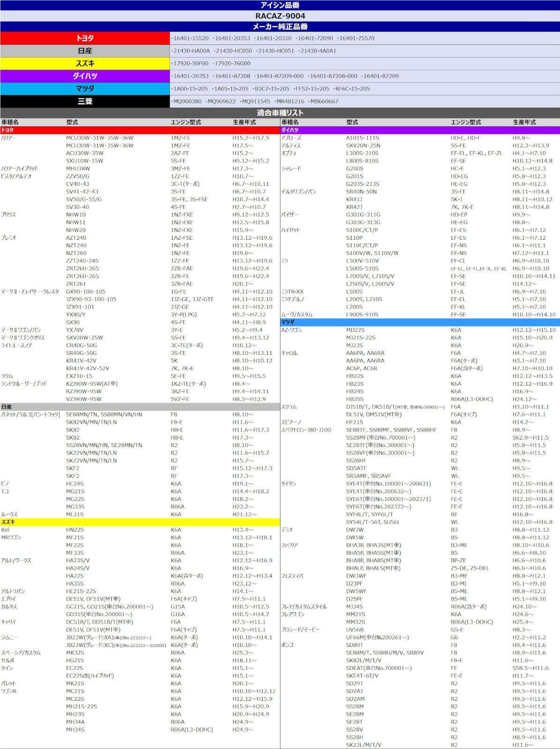Select the アルトラパン model name

tap(13, 591)
